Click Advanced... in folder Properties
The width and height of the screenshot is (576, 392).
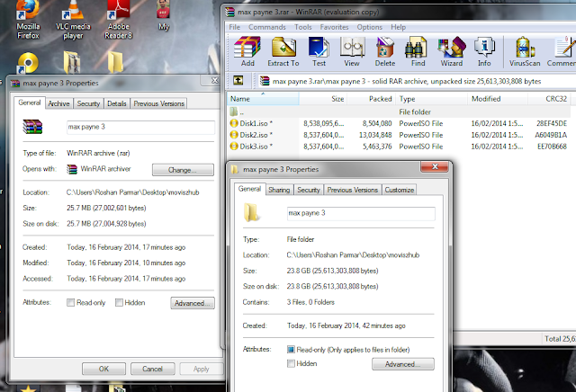pyautogui.click(x=402, y=364)
